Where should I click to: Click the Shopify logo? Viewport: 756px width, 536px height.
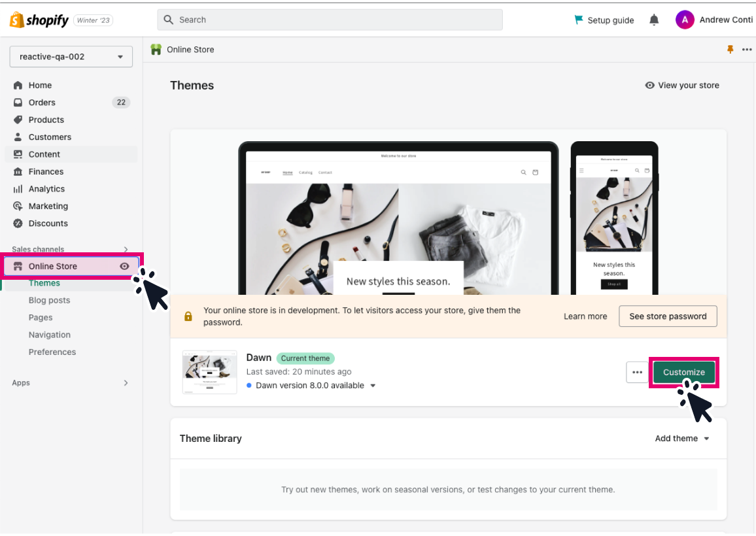coord(39,20)
